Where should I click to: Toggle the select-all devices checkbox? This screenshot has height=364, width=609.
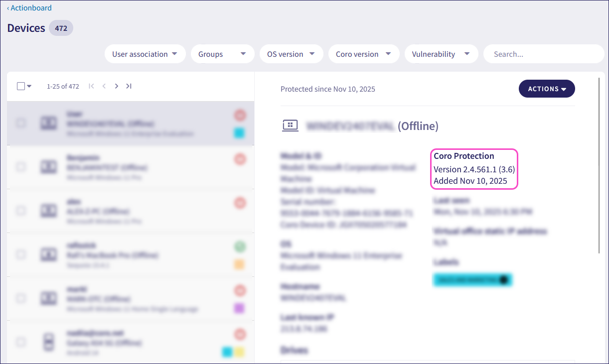point(21,86)
